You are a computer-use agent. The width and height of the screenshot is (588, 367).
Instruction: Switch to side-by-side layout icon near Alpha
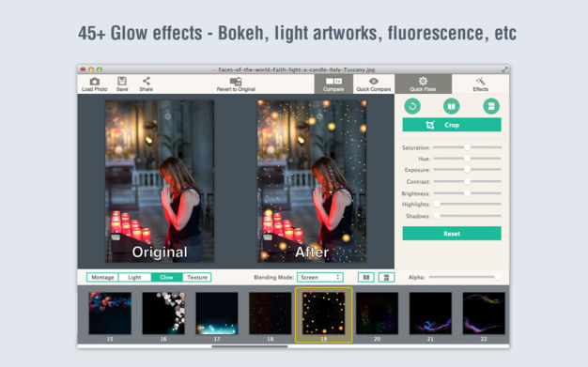pos(366,278)
